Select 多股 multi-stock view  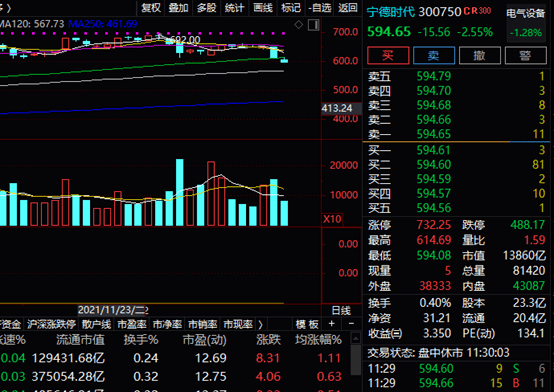(x=206, y=8)
